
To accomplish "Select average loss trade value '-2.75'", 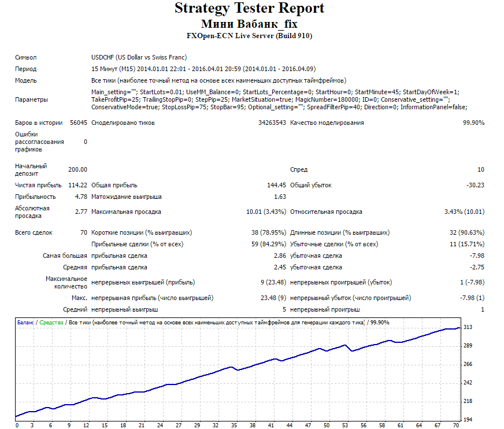I will pyautogui.click(x=477, y=267).
